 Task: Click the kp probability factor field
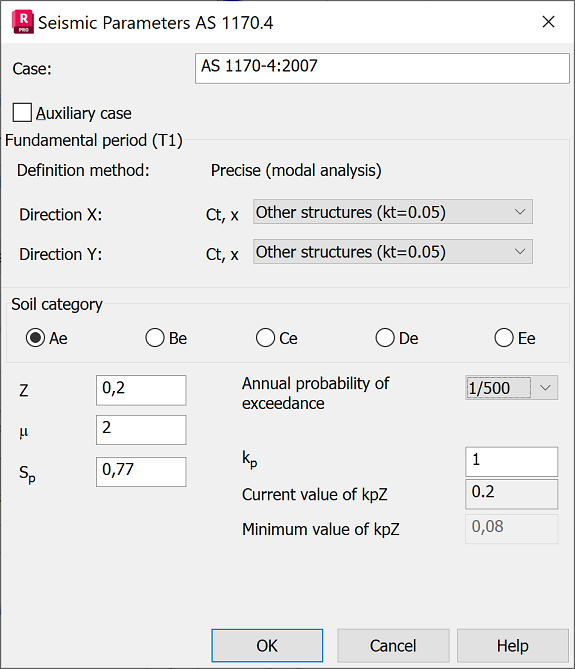click(511, 462)
